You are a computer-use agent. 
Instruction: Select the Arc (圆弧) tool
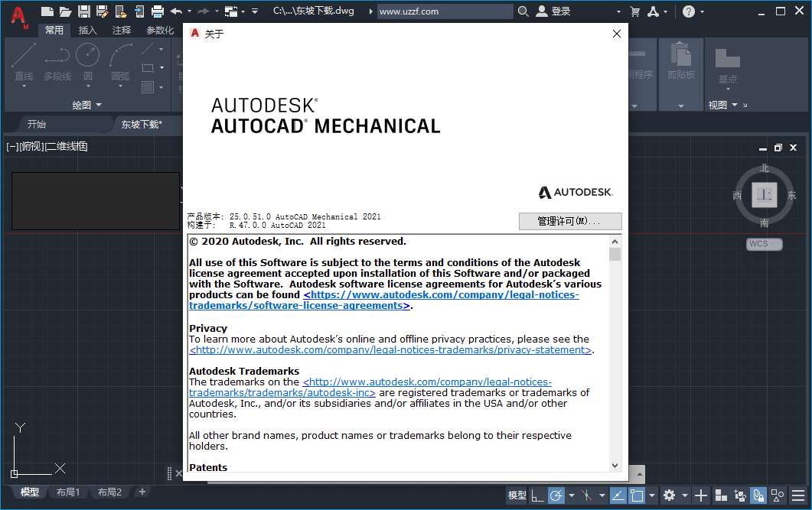coord(120,63)
